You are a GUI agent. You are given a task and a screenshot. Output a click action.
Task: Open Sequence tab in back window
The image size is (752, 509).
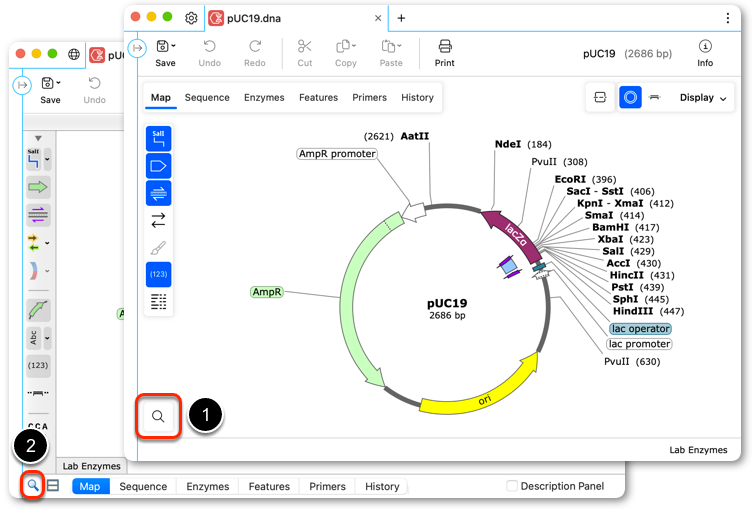point(143,486)
